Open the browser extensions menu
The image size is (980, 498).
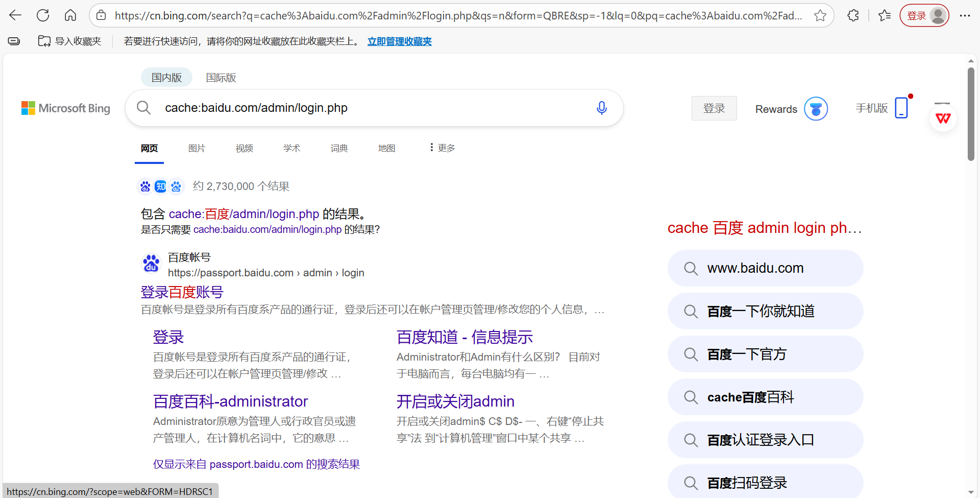(853, 15)
